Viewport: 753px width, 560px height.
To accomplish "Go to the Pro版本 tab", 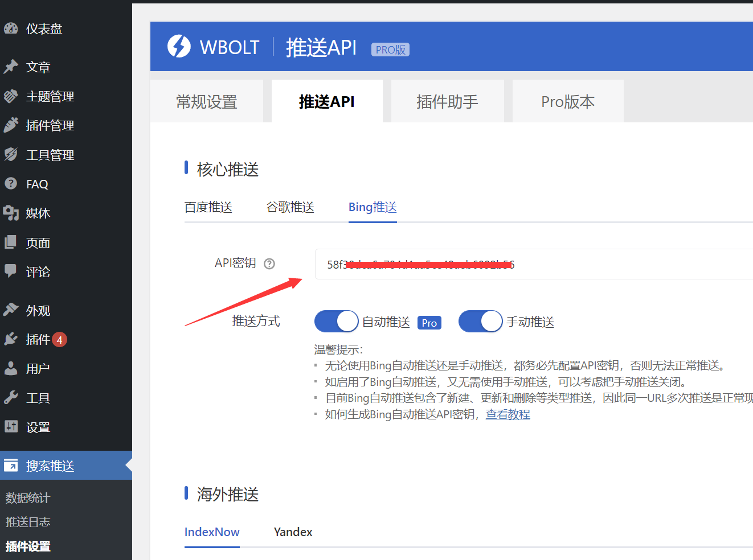I will [567, 101].
